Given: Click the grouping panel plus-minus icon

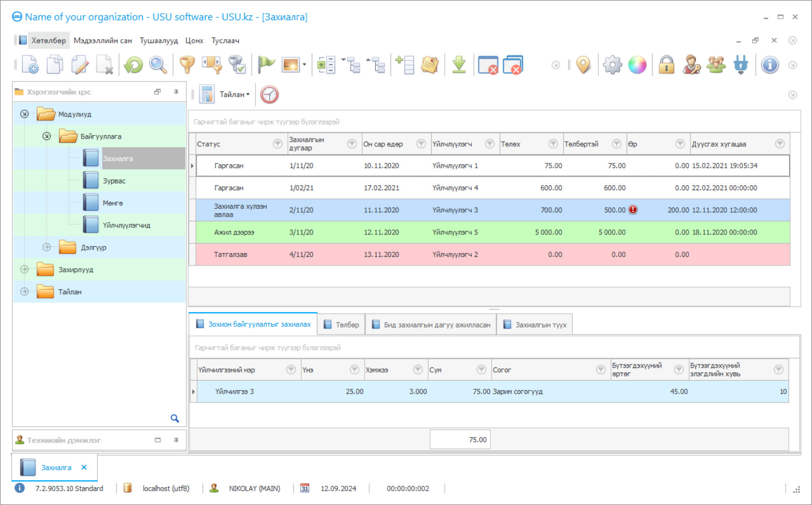Looking at the screenshot, I should (326, 65).
